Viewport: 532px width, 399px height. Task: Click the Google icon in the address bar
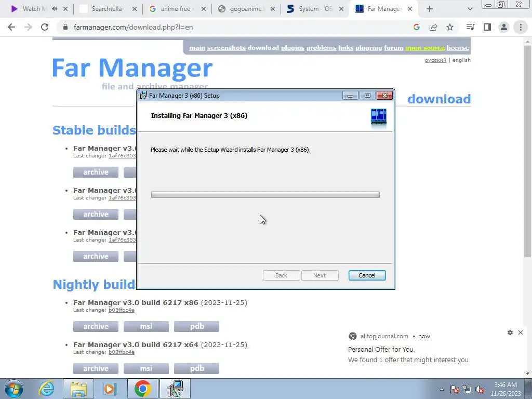click(x=417, y=27)
